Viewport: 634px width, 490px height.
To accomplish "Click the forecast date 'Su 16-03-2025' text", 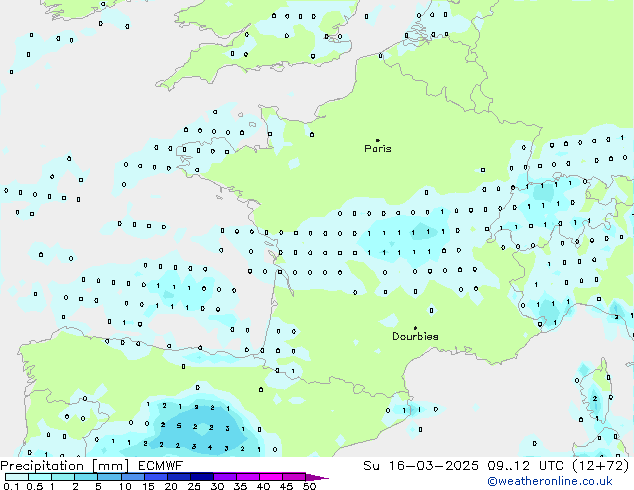I will tap(421, 466).
